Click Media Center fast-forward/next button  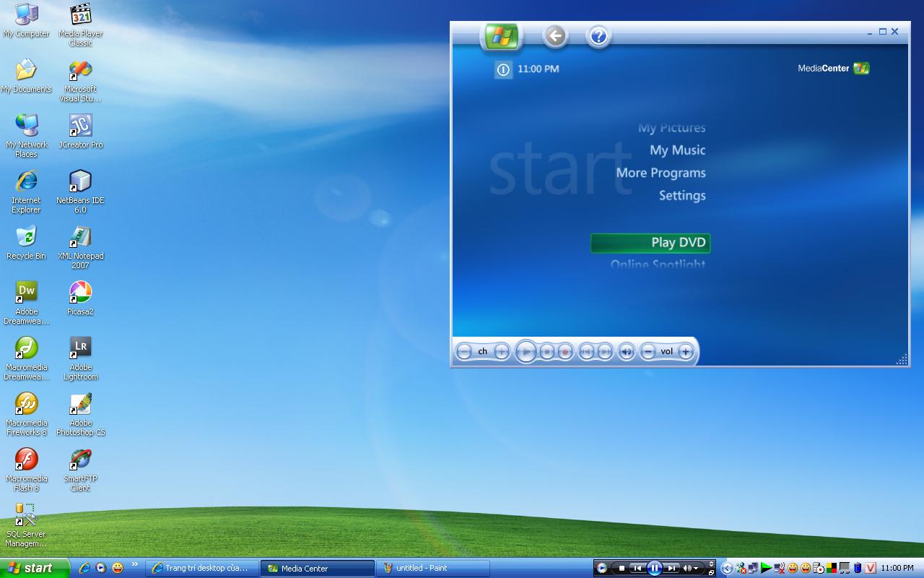coord(606,352)
